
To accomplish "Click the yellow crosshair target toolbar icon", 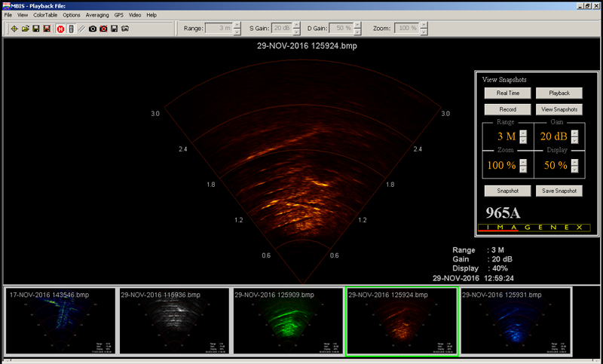I will pos(14,29).
